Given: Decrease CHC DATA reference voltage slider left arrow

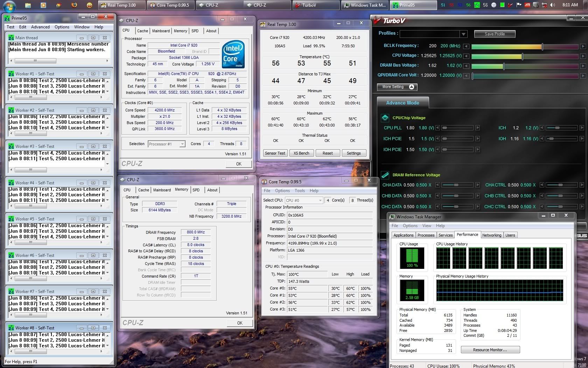Looking at the screenshot, I should (438, 207).
